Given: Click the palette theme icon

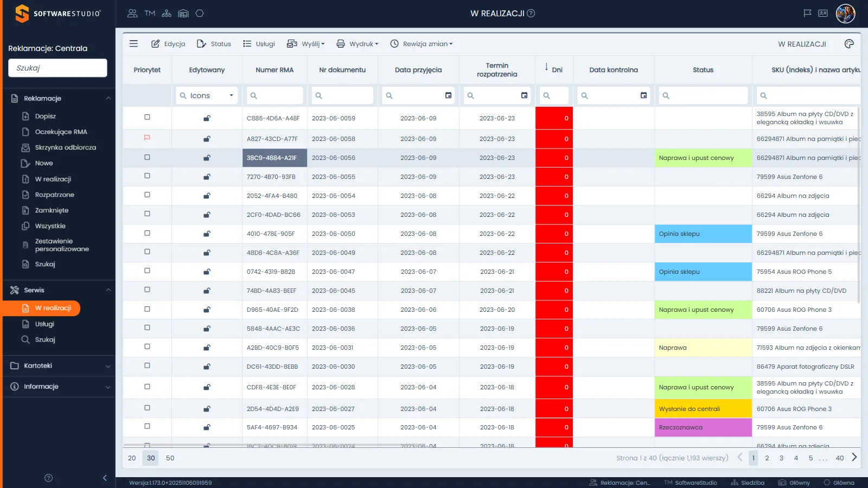Looking at the screenshot, I should (x=849, y=44).
